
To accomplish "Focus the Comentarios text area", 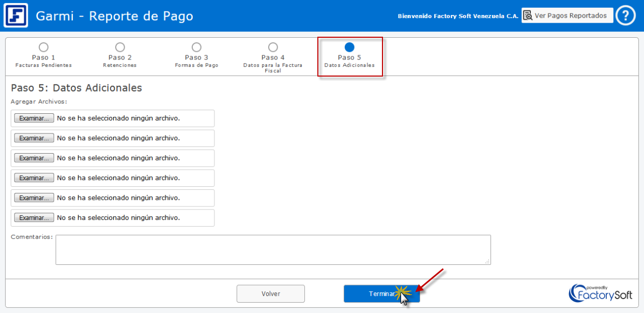I will pos(273,249).
